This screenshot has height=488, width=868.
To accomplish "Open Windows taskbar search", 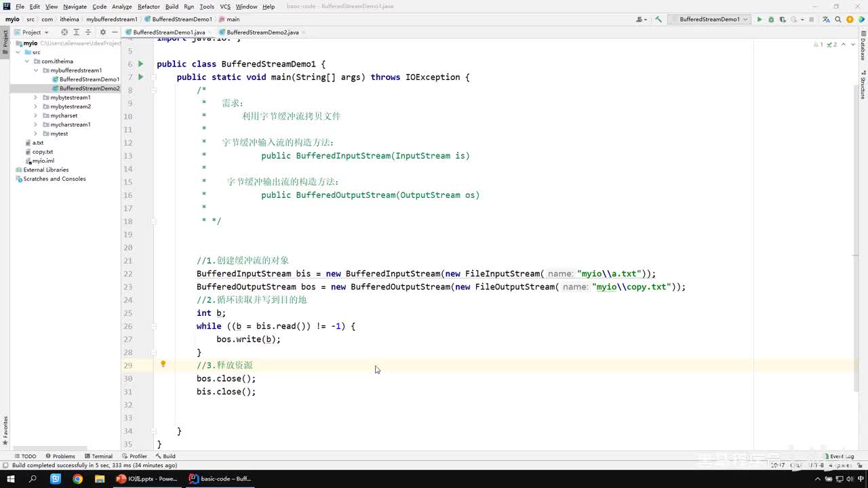I will 33,479.
